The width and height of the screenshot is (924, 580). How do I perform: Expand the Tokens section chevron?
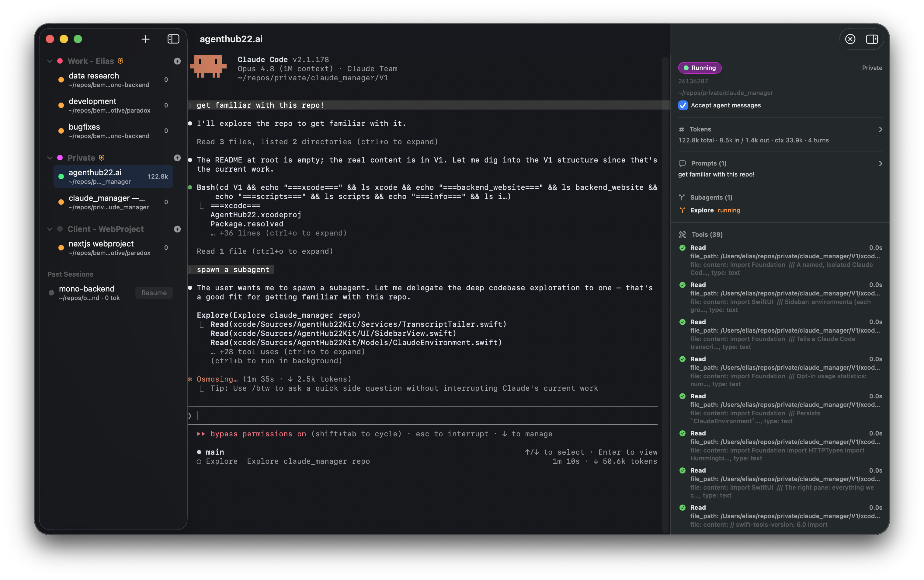[880, 130]
